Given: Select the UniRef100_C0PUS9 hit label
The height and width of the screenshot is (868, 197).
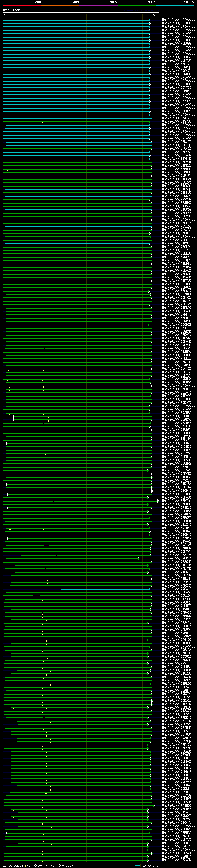Looking at the screenshot, I should pyautogui.click(x=176, y=57).
